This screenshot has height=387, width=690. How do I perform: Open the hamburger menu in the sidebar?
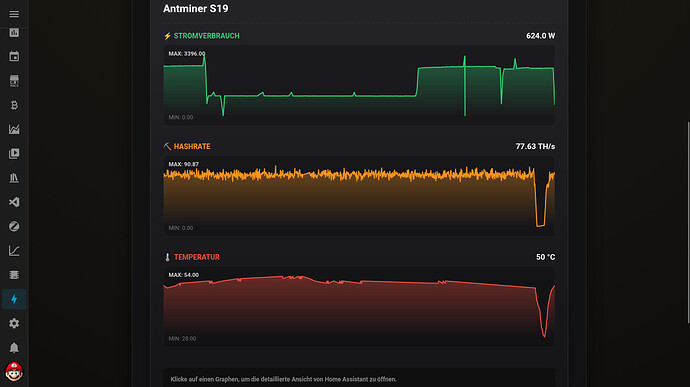(14, 14)
